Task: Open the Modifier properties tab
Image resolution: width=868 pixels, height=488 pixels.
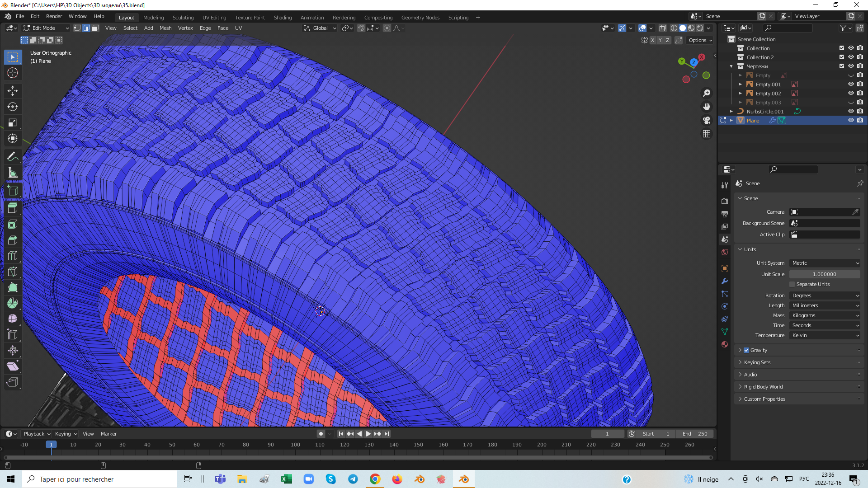Action: click(725, 281)
